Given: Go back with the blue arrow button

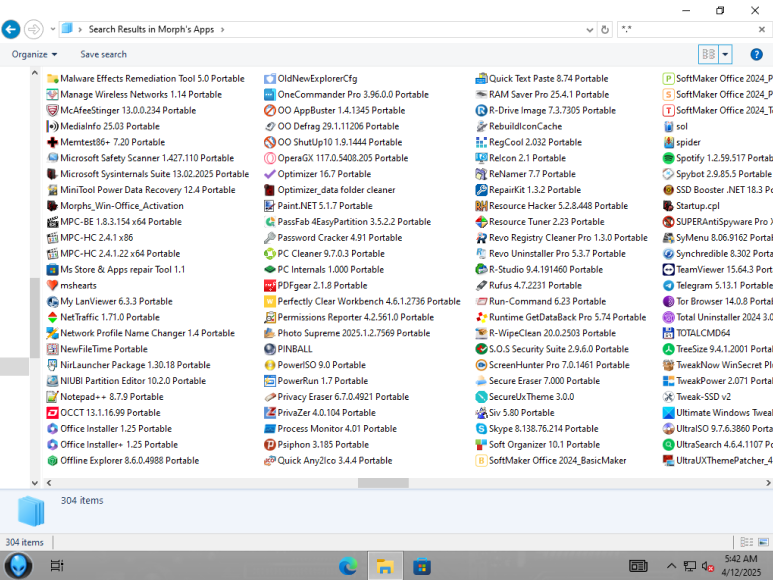Looking at the screenshot, I should 11,30.
